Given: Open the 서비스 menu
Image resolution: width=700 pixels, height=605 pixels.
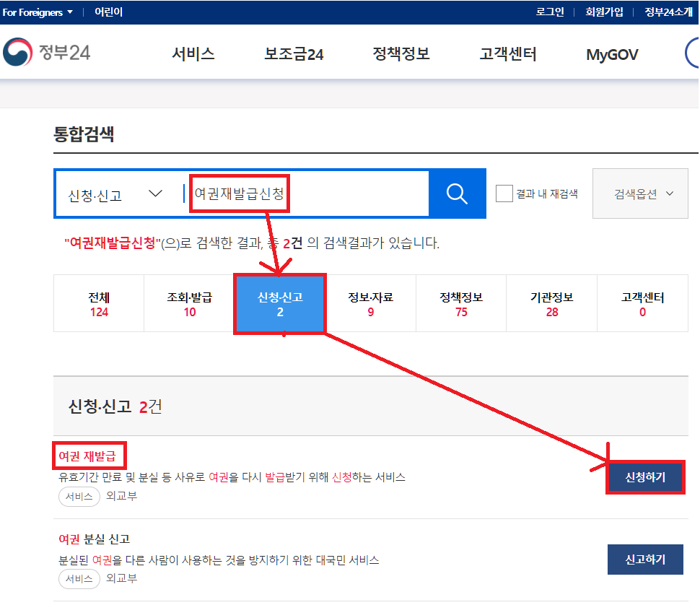Looking at the screenshot, I should 192,53.
